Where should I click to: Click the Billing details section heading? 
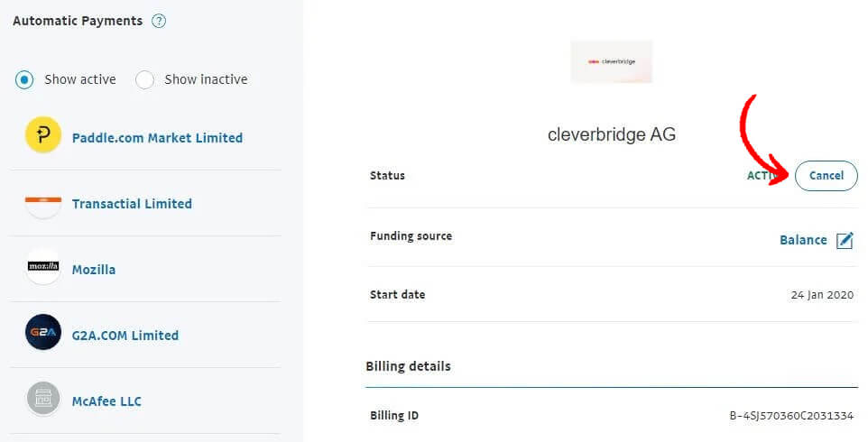(408, 366)
